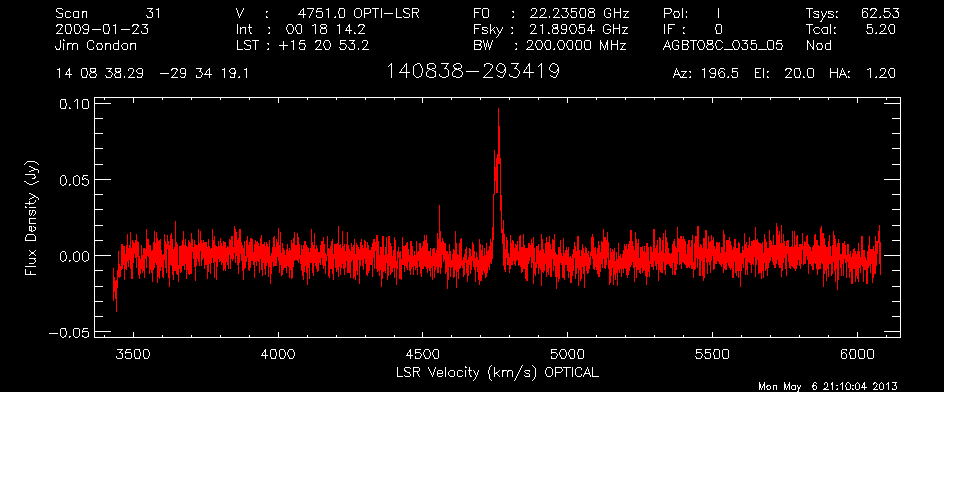
Task: Click LST value +15 20 53.2
Action: click(323, 45)
